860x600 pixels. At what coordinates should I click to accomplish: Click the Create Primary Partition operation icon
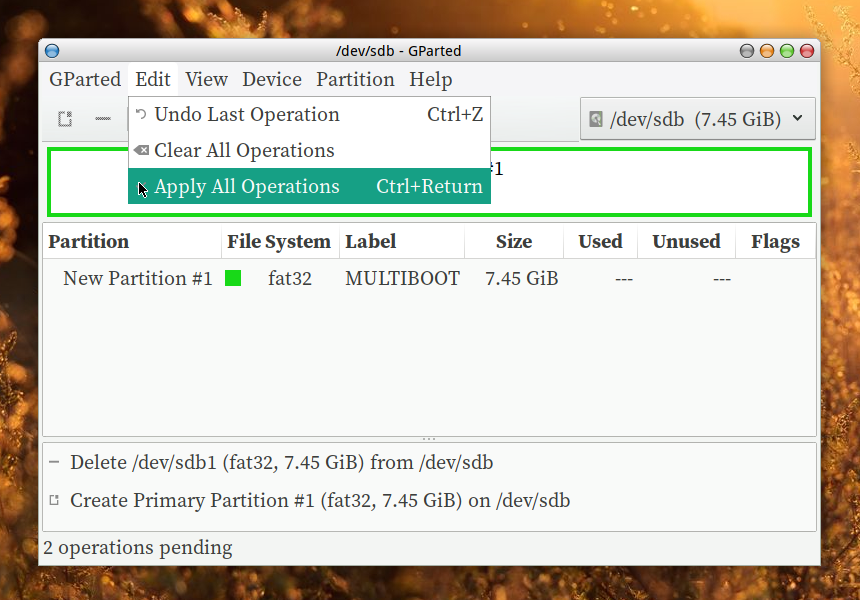click(54, 501)
